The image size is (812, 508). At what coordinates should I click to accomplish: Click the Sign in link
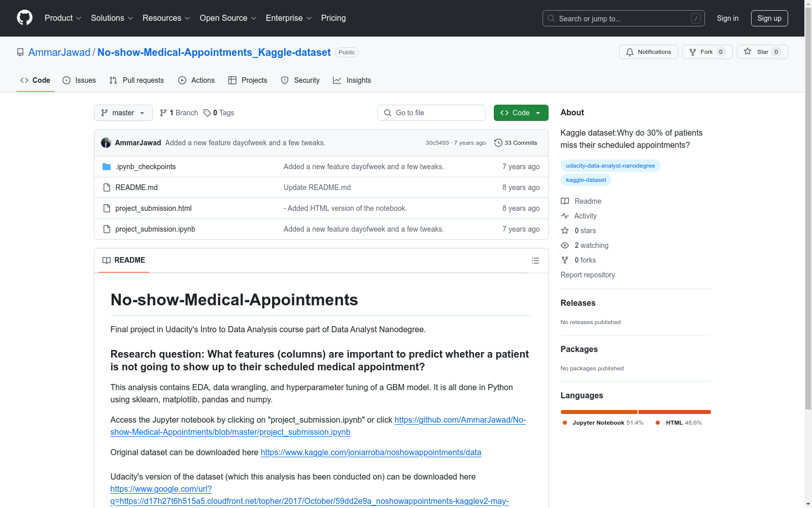pos(728,18)
